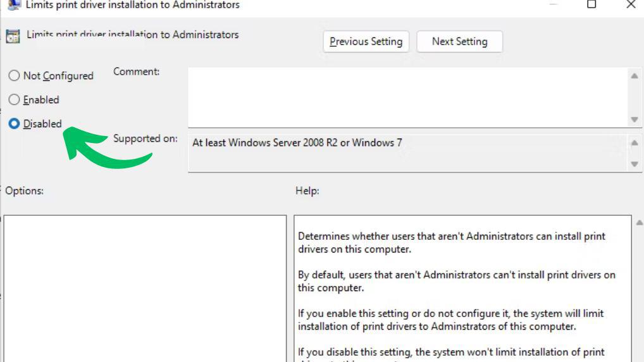
Task: Close the policy setting window
Action: 630,5
